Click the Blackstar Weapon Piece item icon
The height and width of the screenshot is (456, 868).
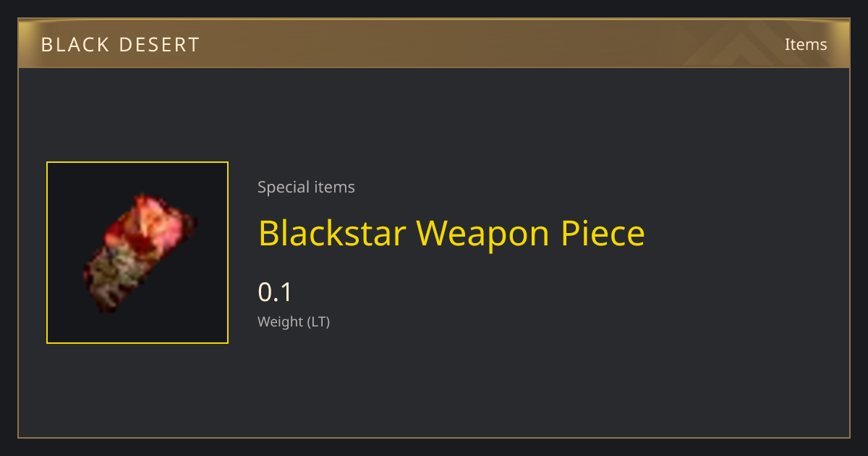point(137,253)
